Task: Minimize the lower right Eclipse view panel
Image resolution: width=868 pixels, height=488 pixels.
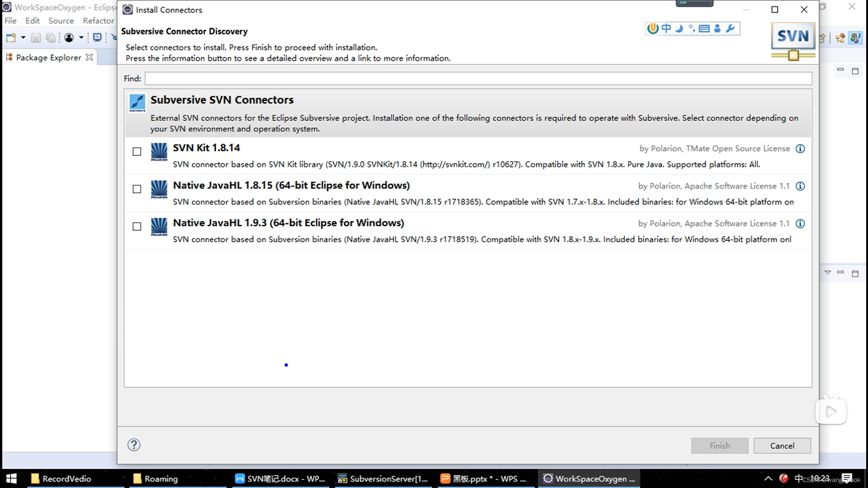Action: (x=840, y=272)
